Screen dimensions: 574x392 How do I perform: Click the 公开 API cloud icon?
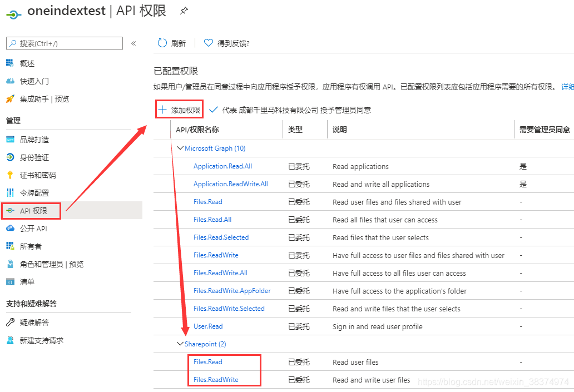(10, 229)
